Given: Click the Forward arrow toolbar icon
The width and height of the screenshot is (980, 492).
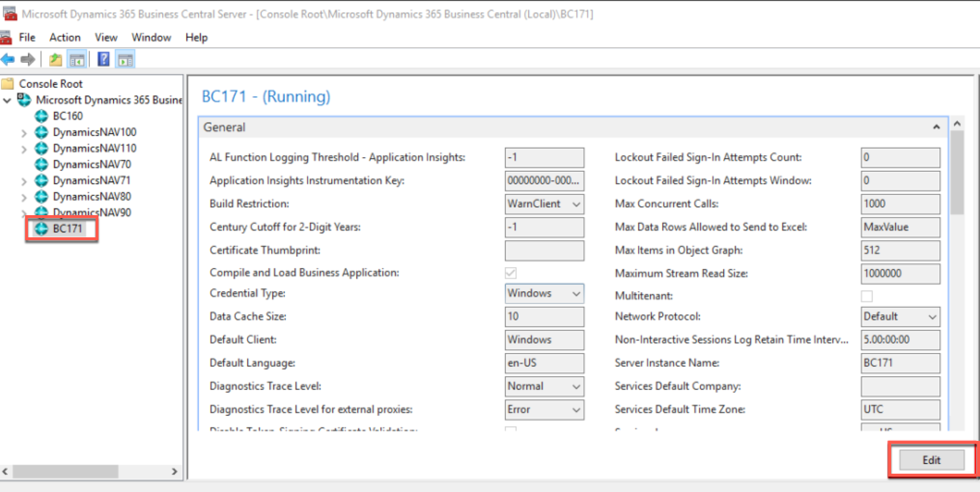Looking at the screenshot, I should [x=28, y=60].
